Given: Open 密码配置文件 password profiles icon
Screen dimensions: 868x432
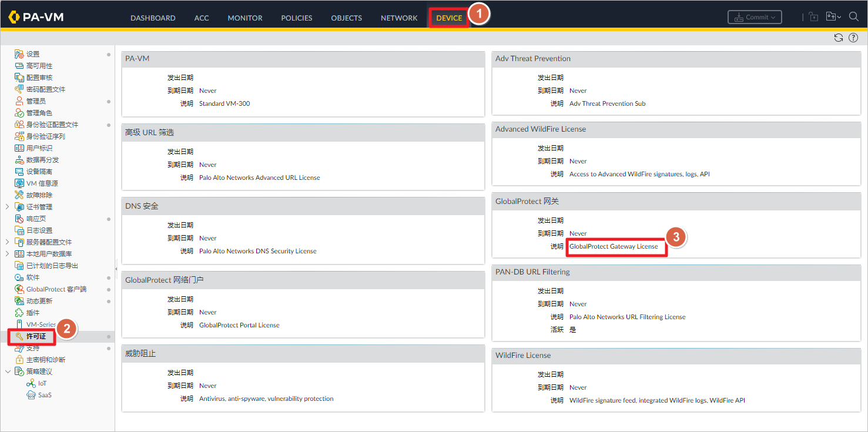Looking at the screenshot, I should click(19, 89).
